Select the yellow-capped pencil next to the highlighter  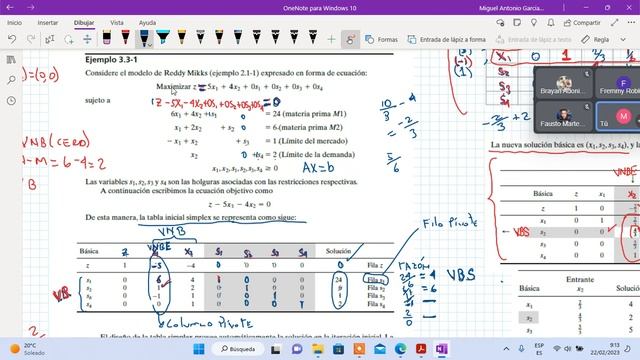(x=182, y=38)
